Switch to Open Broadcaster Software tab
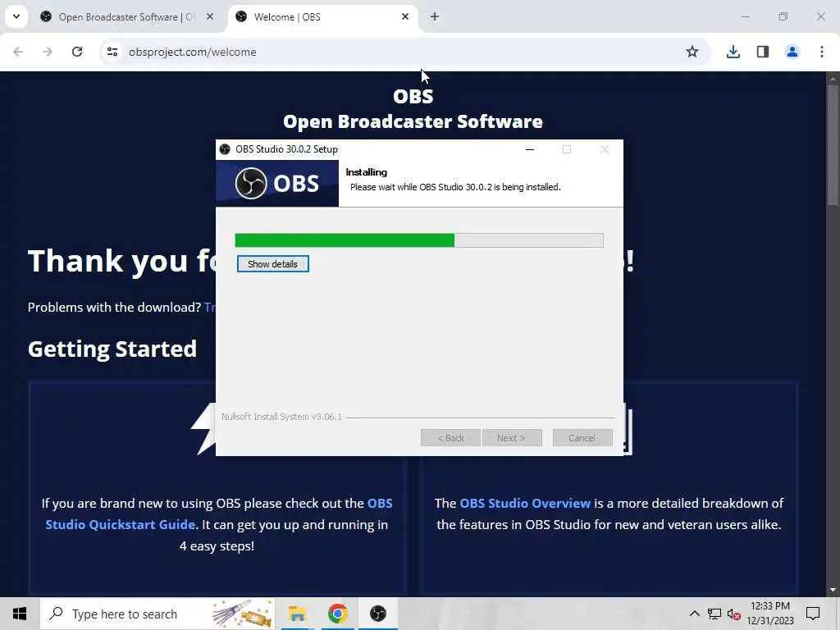840x630 pixels. coord(127,17)
